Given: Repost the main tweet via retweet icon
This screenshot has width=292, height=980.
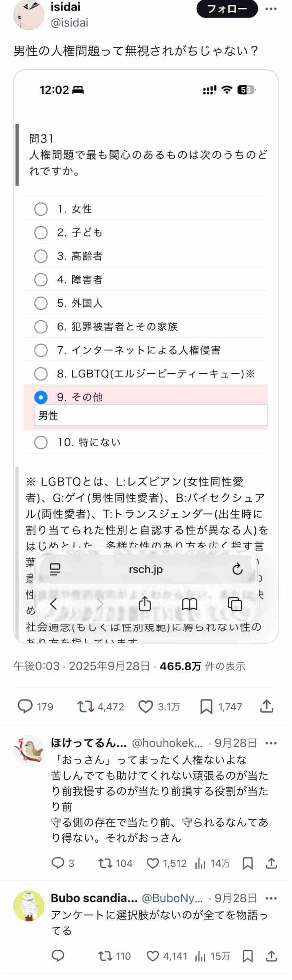Looking at the screenshot, I should 86,706.
